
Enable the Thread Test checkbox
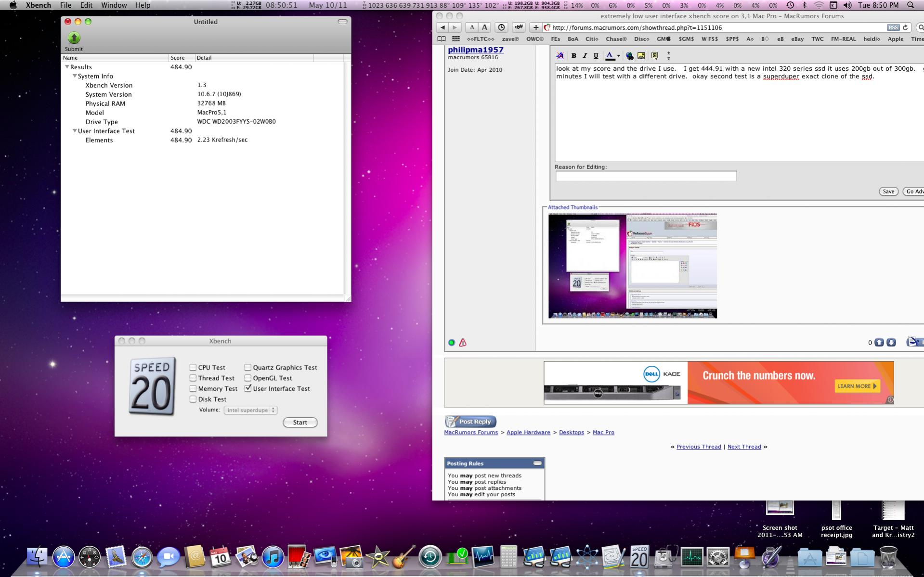193,378
